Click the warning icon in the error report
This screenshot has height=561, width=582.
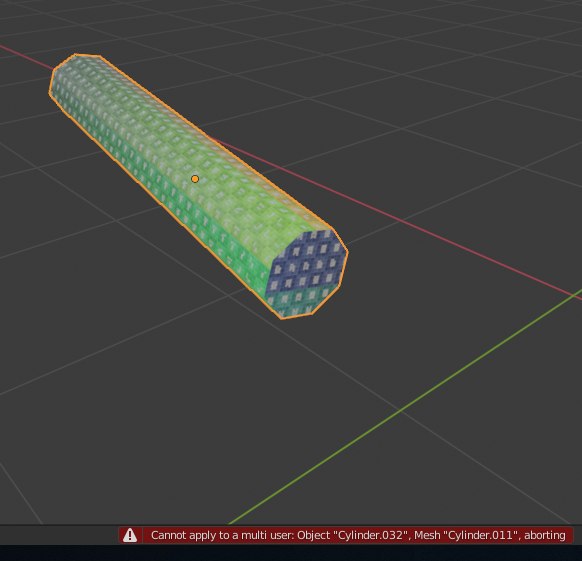click(x=130, y=535)
